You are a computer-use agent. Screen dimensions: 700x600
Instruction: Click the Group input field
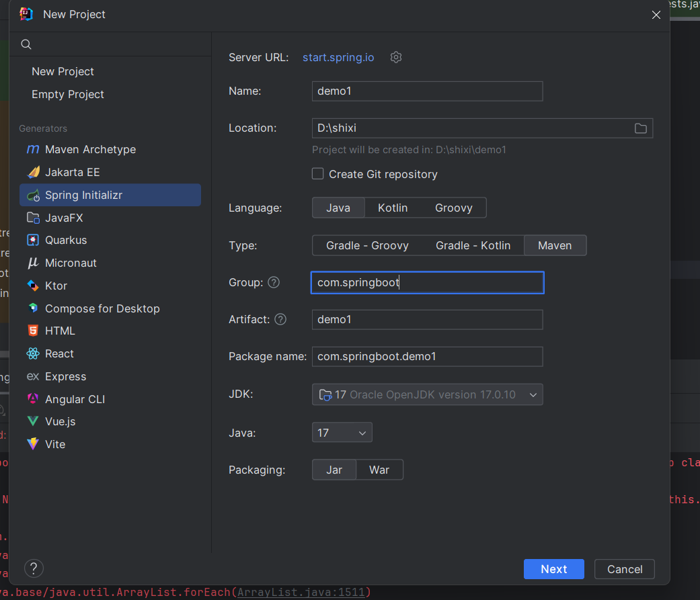tap(427, 282)
